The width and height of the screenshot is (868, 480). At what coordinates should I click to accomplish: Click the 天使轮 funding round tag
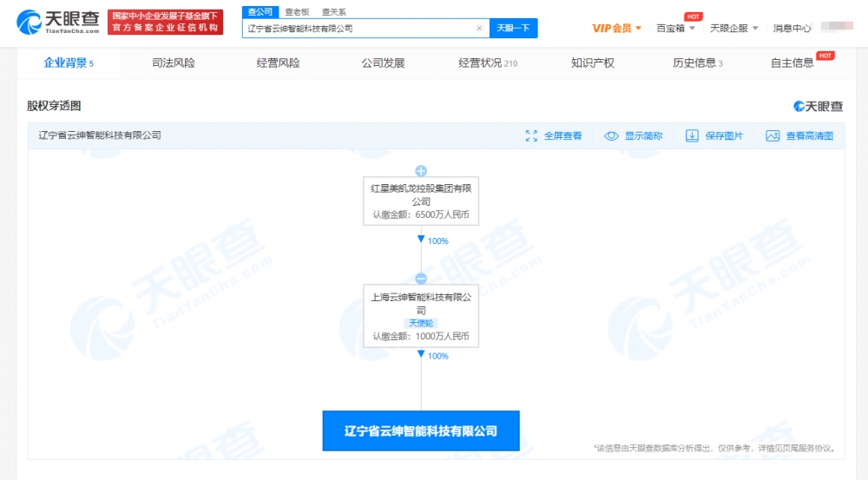tap(421, 323)
